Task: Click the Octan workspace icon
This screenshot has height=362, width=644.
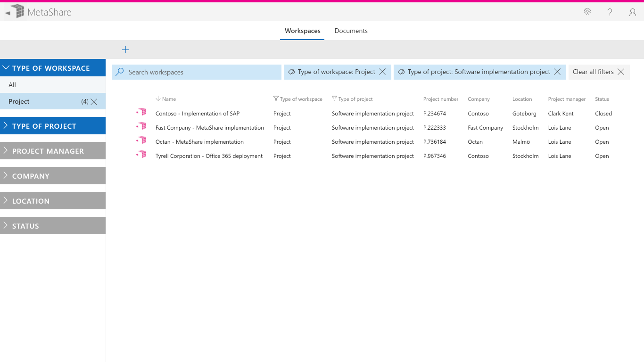Action: tap(141, 140)
